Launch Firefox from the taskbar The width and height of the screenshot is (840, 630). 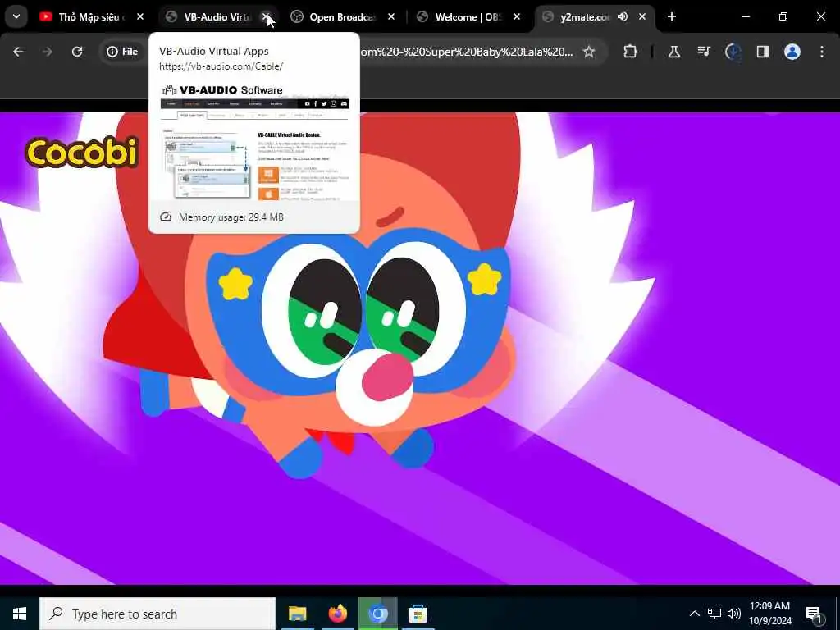(337, 614)
